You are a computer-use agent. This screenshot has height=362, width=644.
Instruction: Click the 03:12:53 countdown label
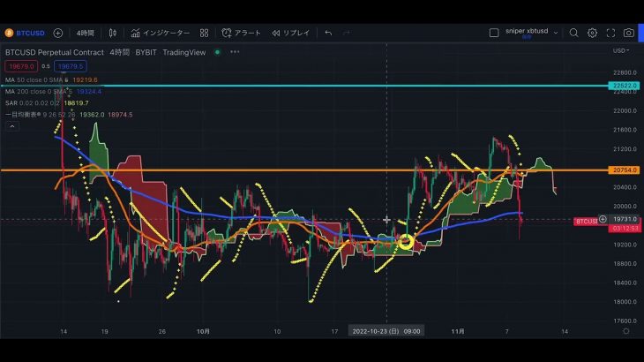(x=624, y=228)
